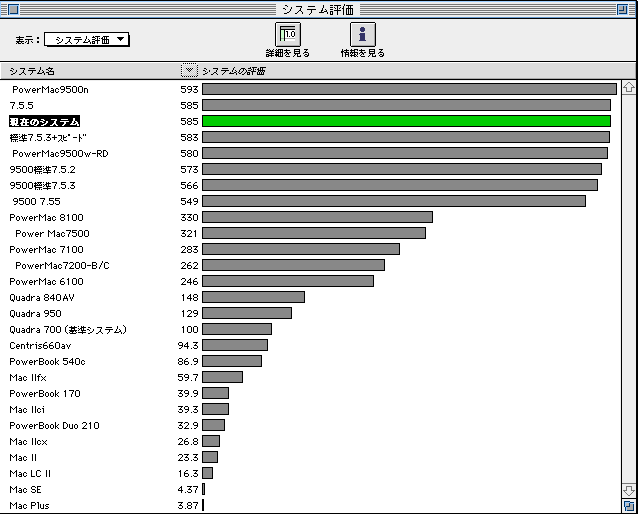638x514 pixels.
Task: Click the score value 330
Action: click(189, 217)
